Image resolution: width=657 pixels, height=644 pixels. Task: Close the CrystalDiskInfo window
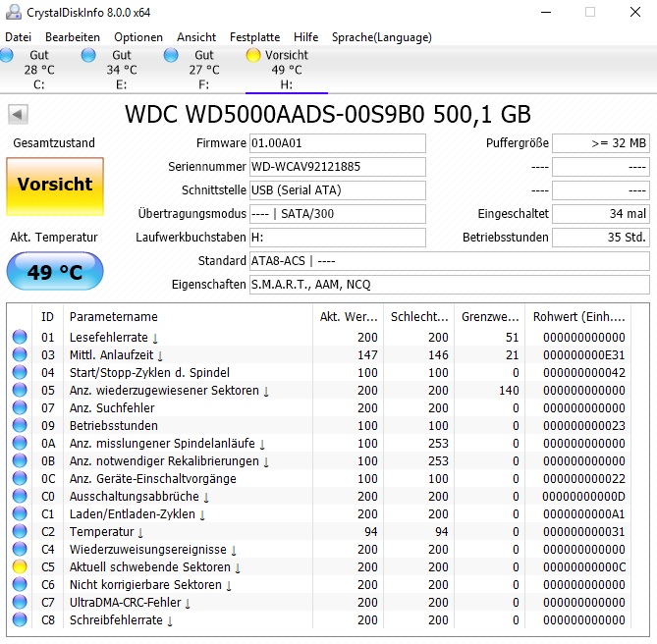point(635,12)
